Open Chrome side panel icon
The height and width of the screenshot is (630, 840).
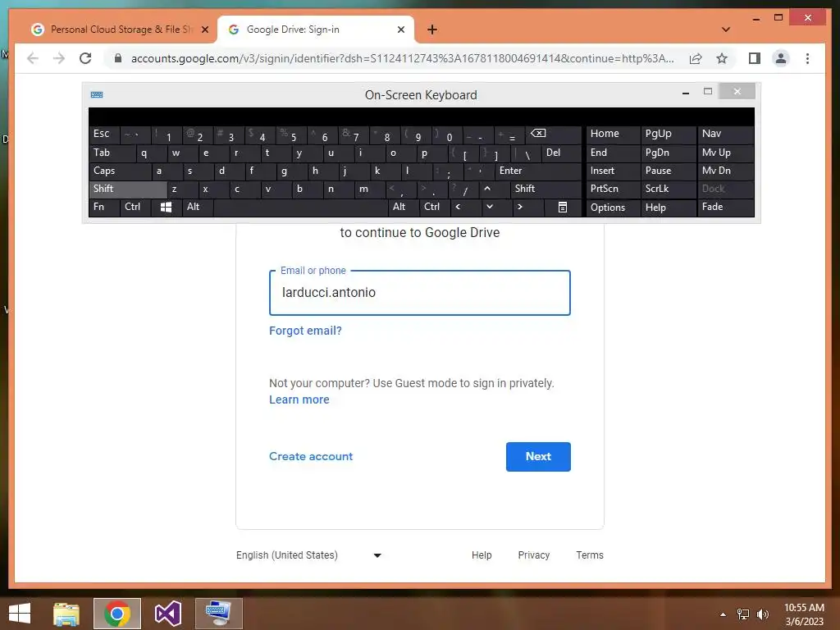click(x=755, y=58)
